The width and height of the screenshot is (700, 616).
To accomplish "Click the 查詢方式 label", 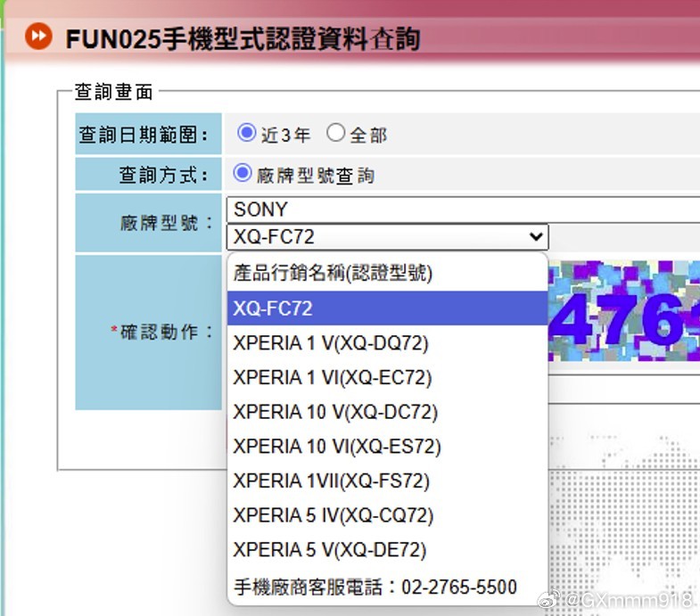I will tap(163, 175).
